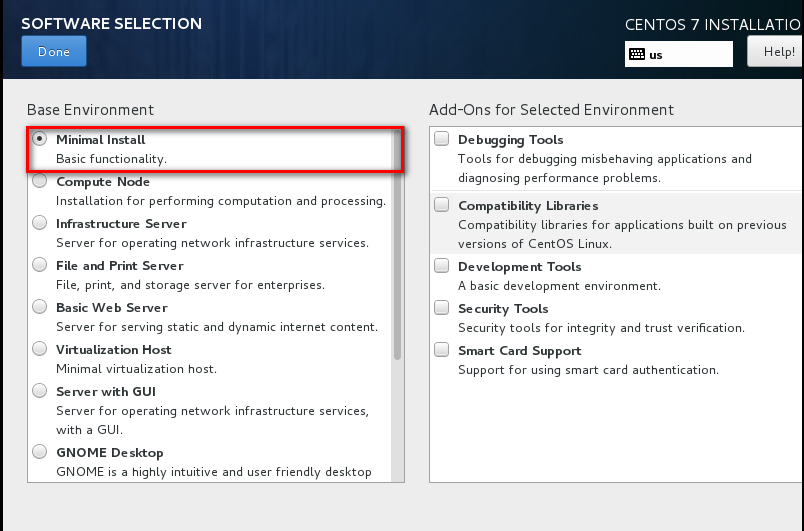Enable Debugging Tools add-on checkbox
804x531 pixels.
[442, 140]
